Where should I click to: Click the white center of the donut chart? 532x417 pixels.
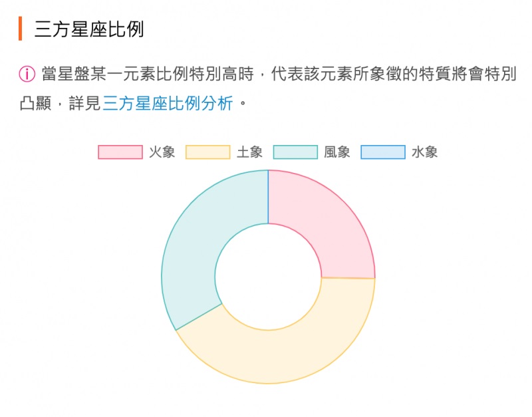coord(268,277)
